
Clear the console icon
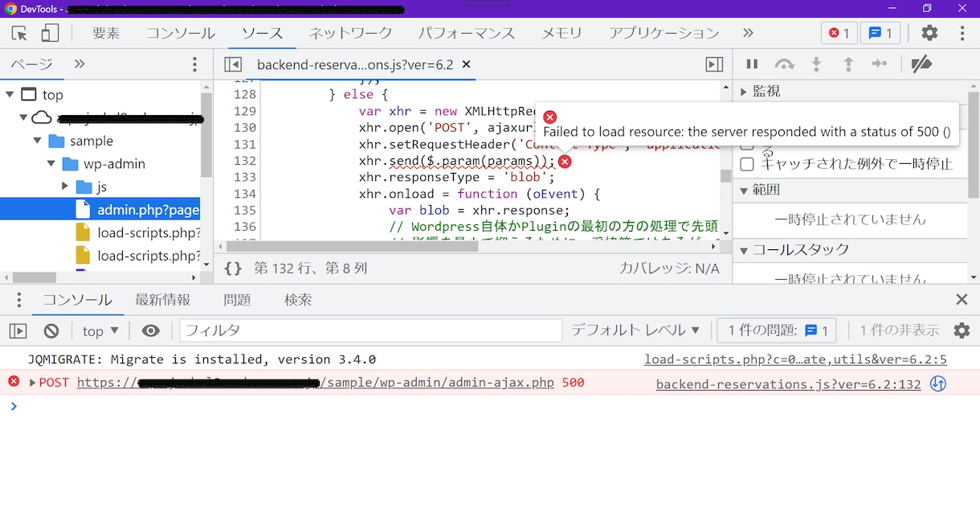coord(51,330)
